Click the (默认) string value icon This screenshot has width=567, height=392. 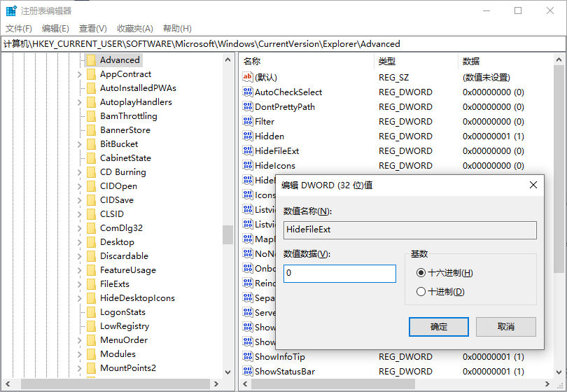[248, 77]
